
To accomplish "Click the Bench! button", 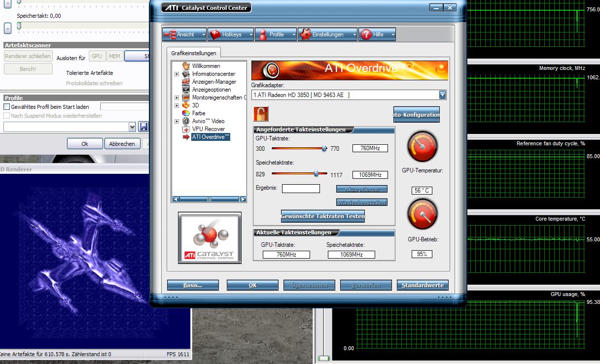I will click(28, 69).
